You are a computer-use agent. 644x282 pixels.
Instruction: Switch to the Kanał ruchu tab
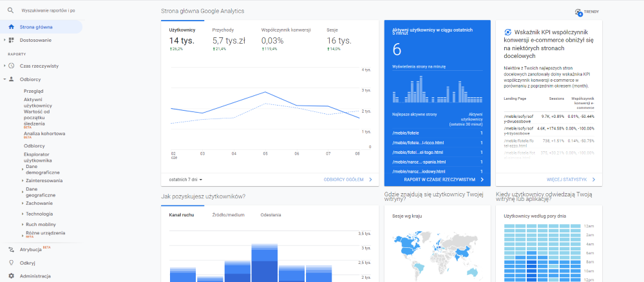[182, 214]
